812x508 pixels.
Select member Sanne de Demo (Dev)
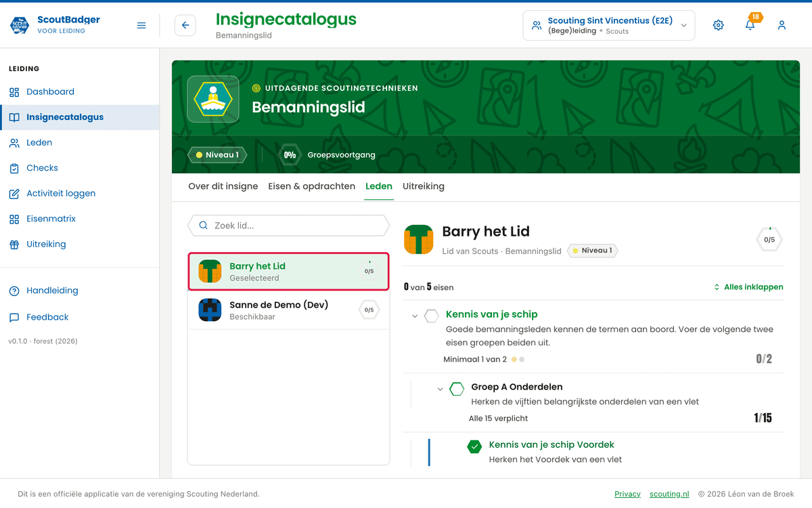pyautogui.click(x=289, y=310)
